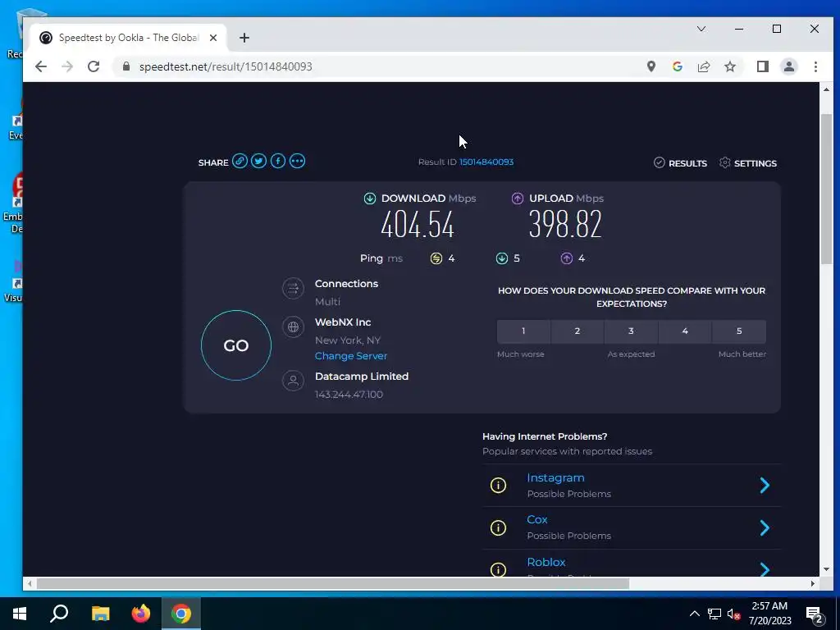Share this page icon

click(x=704, y=66)
